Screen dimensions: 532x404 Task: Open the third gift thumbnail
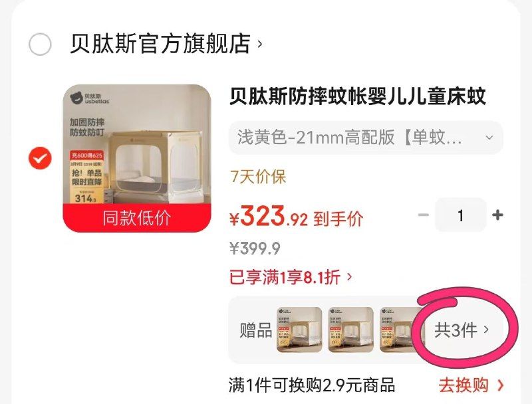point(400,330)
